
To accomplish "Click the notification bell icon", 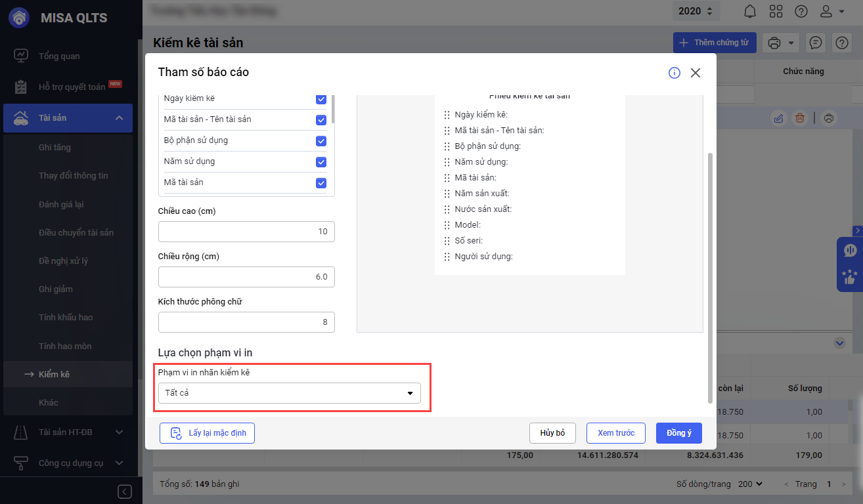I will pos(749,11).
